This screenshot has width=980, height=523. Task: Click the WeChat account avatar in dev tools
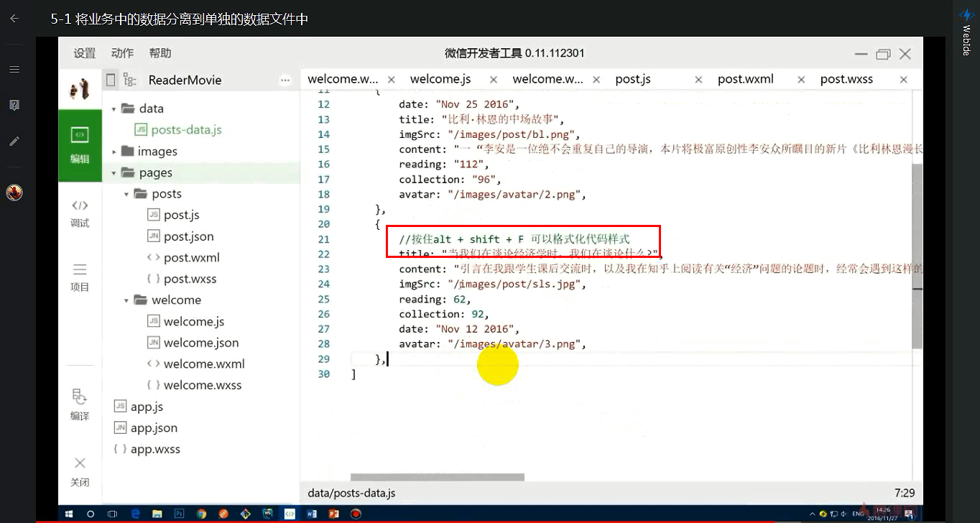[80, 88]
